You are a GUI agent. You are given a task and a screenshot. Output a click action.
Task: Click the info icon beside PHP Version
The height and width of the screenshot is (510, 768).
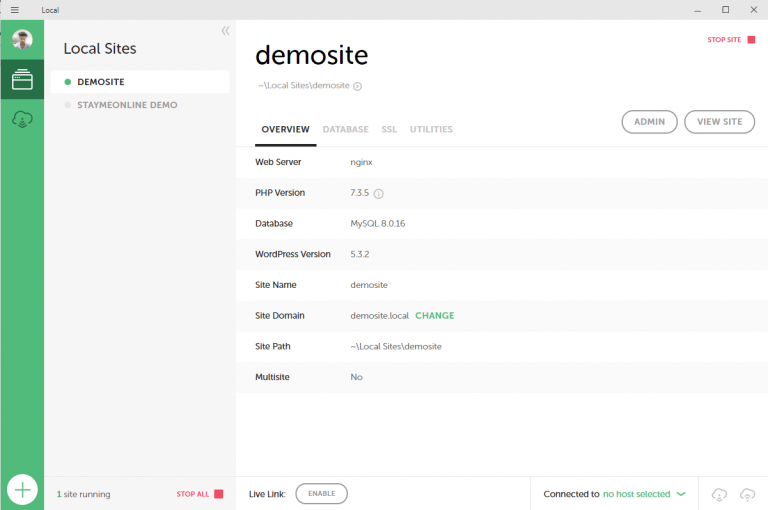(x=379, y=193)
